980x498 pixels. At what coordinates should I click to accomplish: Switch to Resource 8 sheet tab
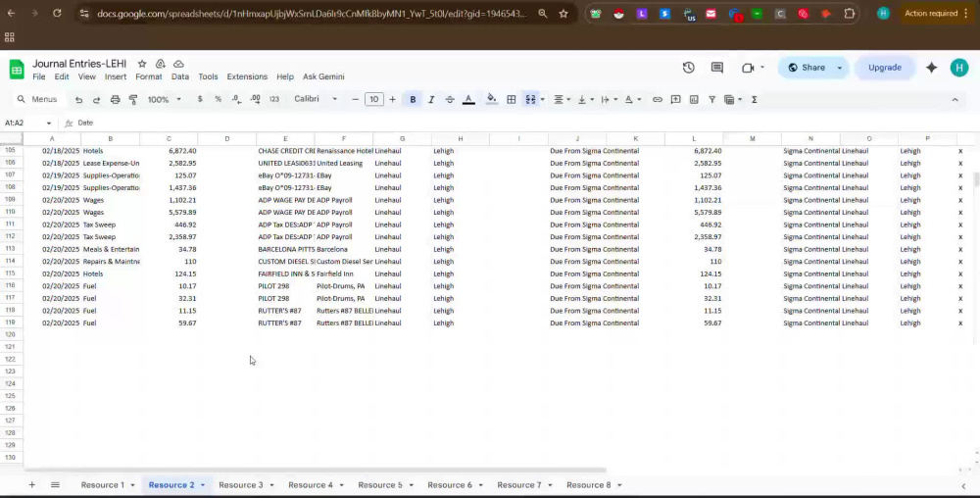point(589,485)
